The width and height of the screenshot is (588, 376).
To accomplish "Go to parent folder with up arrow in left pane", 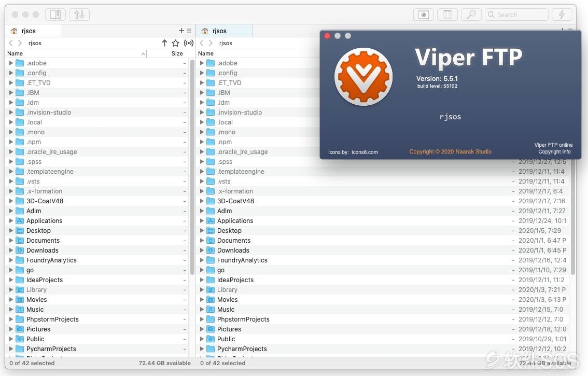I will (164, 43).
